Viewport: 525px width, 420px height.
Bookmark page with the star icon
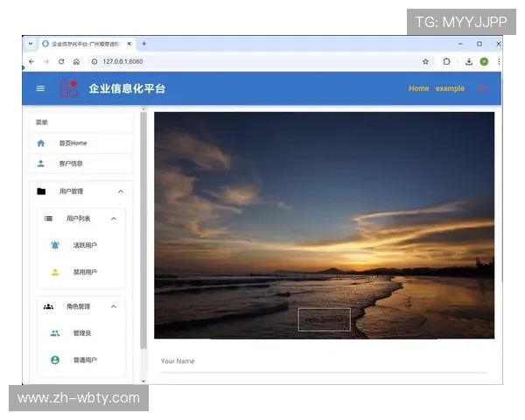click(425, 61)
